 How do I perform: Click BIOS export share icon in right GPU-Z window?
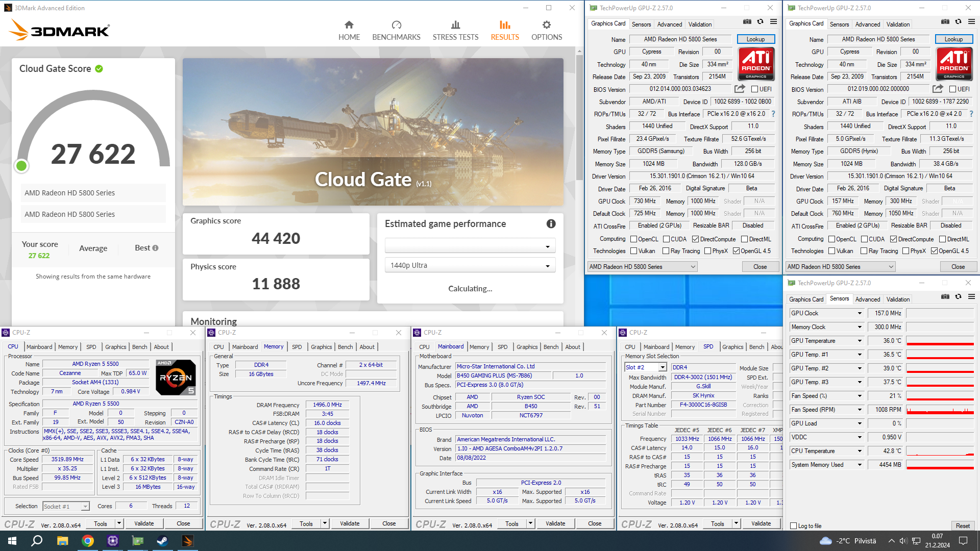pos(938,89)
